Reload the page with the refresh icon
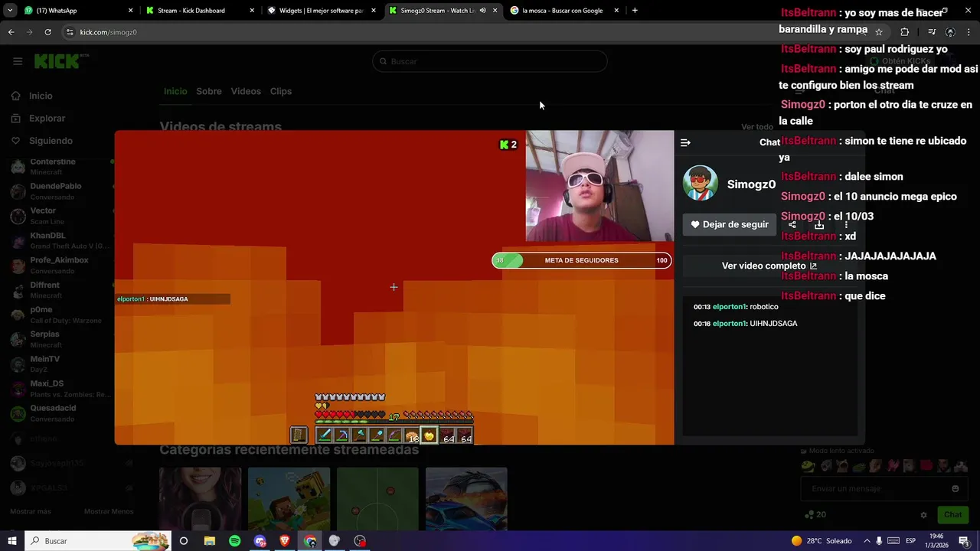Image resolution: width=980 pixels, height=551 pixels. (47, 32)
